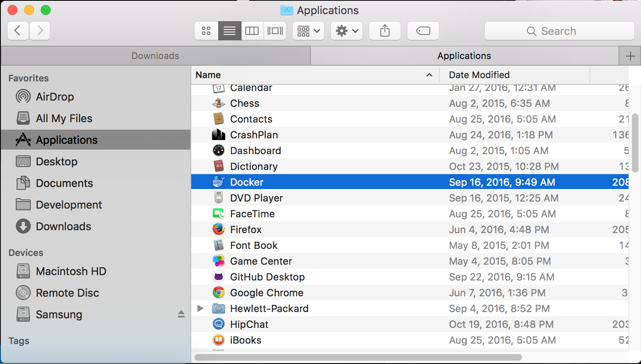This screenshot has width=641, height=364.
Task: Switch to column view mode
Action: coord(252,31)
